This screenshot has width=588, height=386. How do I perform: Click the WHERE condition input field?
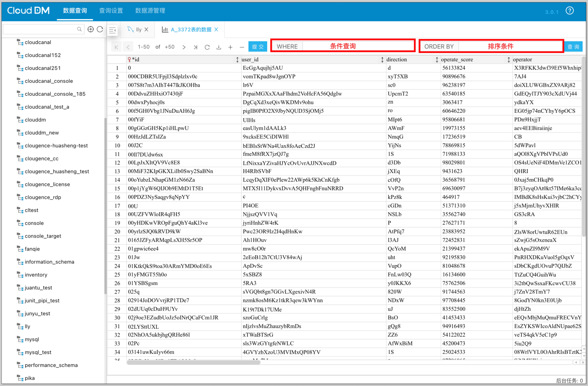[358, 46]
